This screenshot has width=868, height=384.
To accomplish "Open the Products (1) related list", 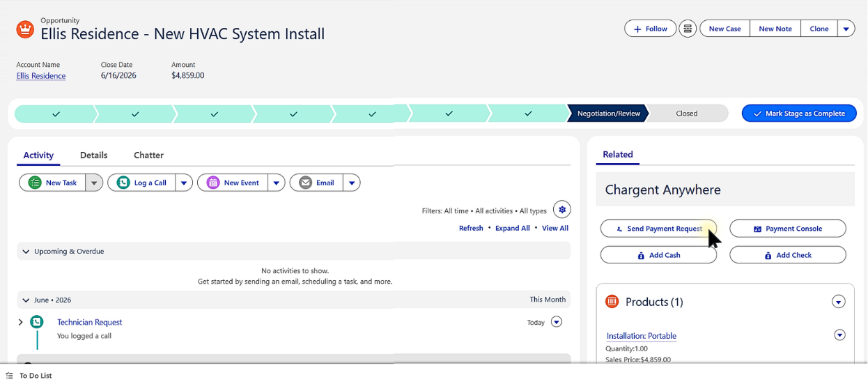I will point(654,302).
